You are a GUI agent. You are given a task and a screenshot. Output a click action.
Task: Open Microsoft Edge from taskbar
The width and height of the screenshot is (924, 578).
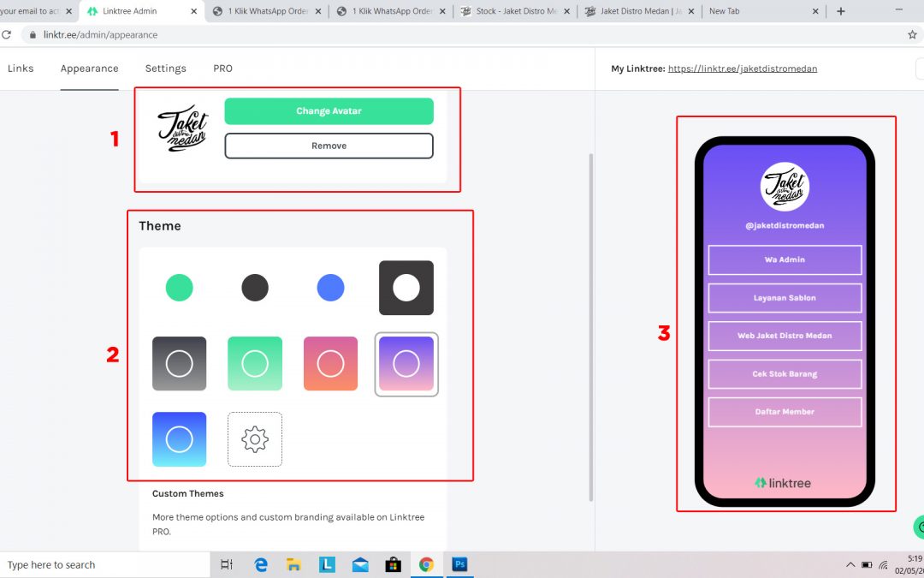(261, 565)
